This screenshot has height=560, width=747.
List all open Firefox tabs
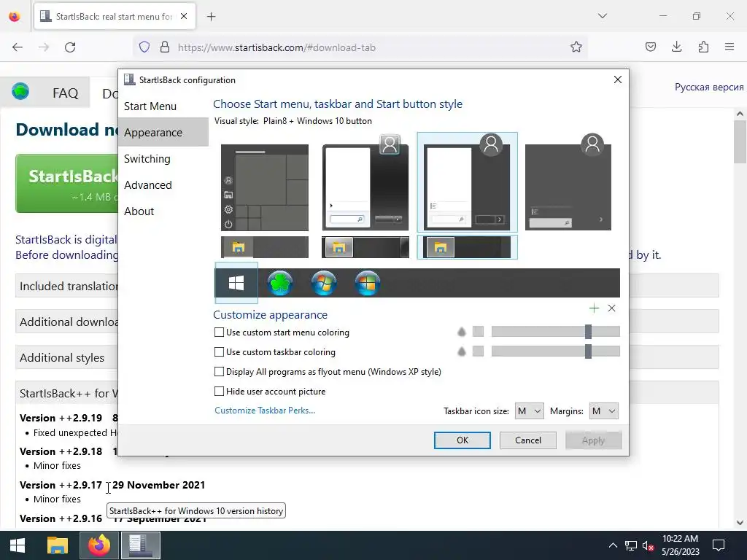coord(602,16)
